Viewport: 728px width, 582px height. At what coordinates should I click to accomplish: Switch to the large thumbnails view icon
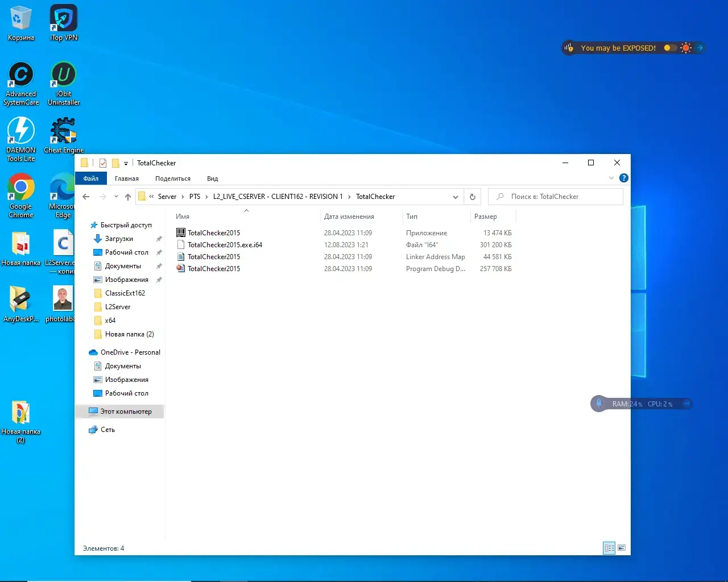[622, 548]
